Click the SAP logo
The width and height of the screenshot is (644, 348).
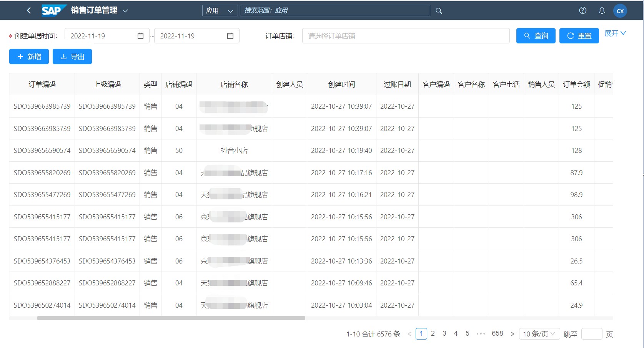click(54, 10)
